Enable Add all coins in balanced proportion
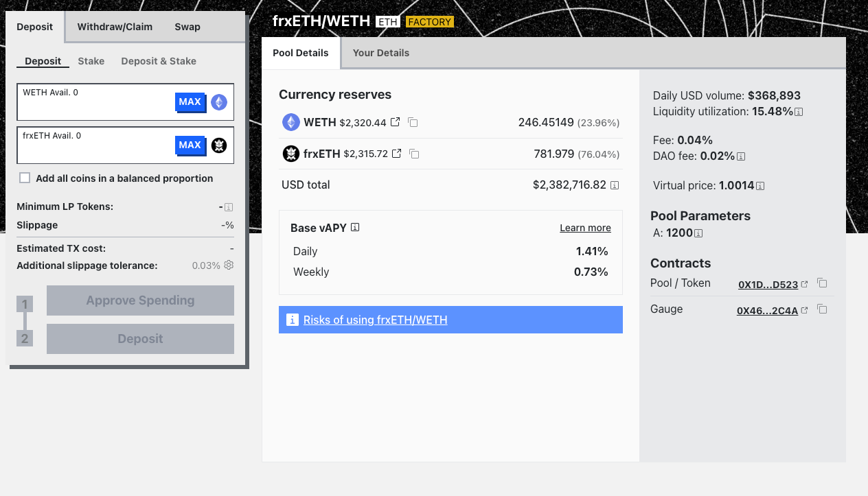This screenshot has height=496, width=868. (25, 178)
